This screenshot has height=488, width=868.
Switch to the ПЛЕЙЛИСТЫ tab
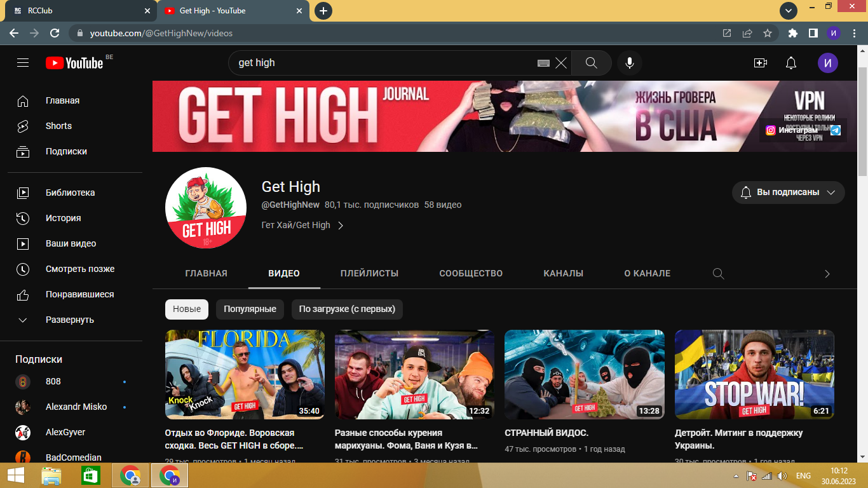coord(369,273)
